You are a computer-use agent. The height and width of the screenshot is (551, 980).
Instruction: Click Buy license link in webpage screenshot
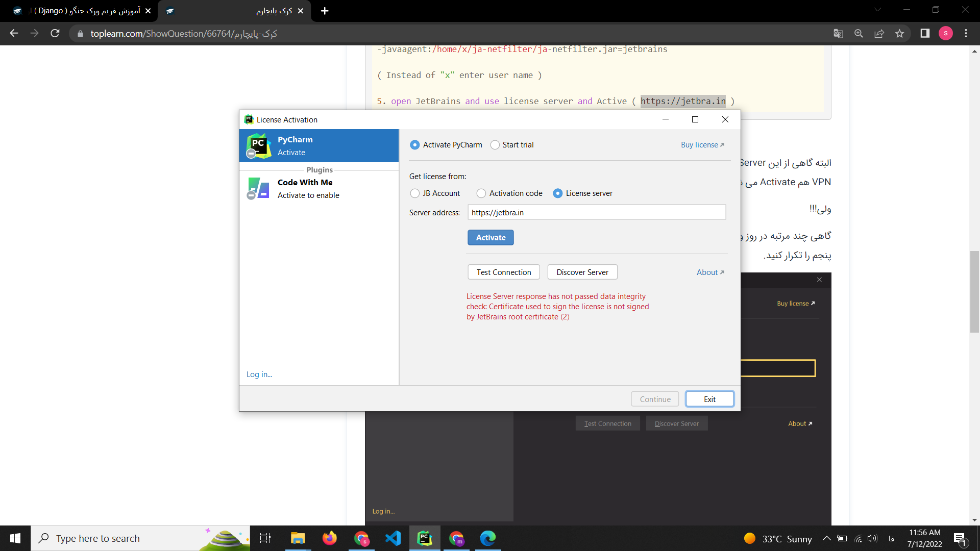click(x=795, y=304)
